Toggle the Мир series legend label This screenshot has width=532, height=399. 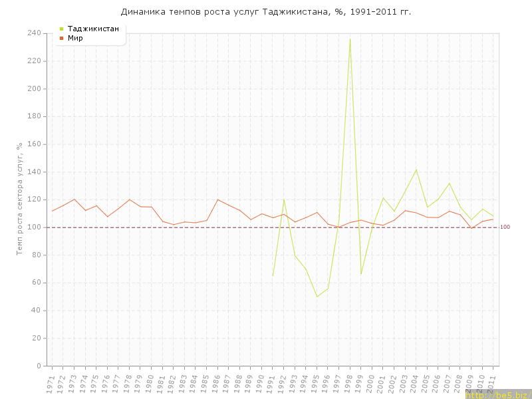click(75, 39)
